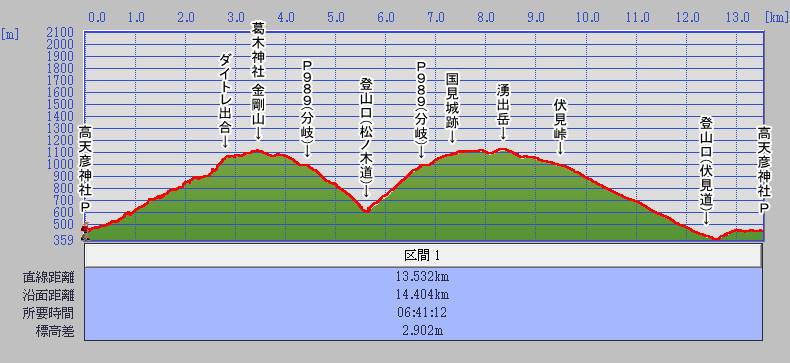The width and height of the screenshot is (790, 363).
Task: Click the 国見城跡 waypoint label
Action: pos(452,107)
